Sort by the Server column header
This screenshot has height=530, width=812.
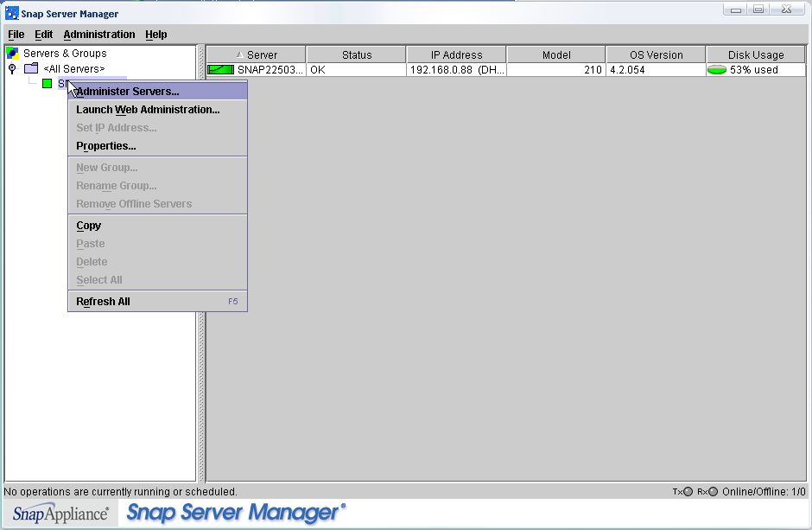[x=256, y=54]
